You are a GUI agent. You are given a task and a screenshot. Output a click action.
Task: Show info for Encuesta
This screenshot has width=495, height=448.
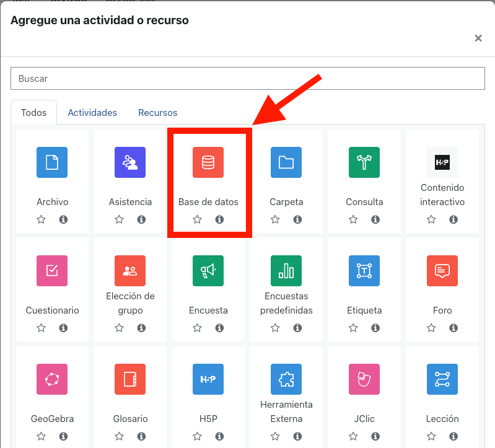click(219, 328)
